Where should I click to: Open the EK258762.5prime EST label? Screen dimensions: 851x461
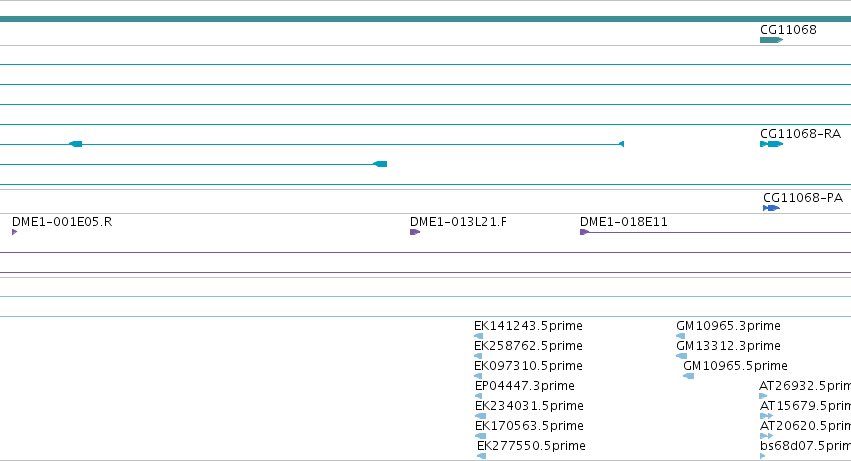(528, 345)
